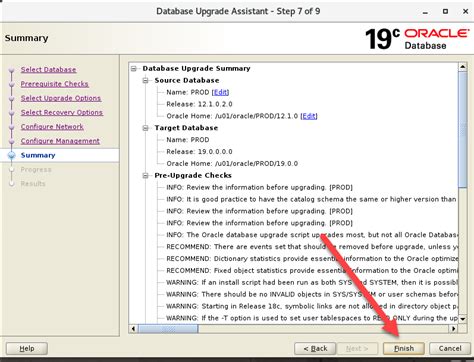Select WARNING row about install script
Screen dimensions: 474x362
312,283
